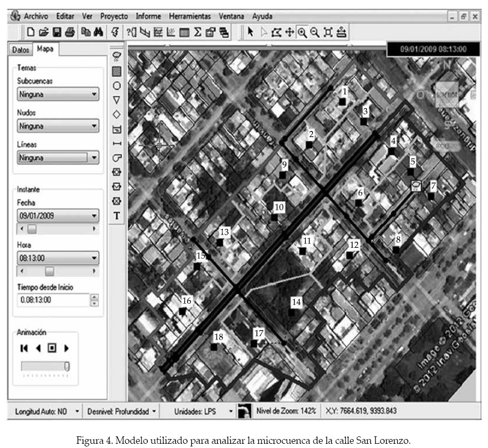
Task: Click the statistics sigma icon
Action: (197, 32)
